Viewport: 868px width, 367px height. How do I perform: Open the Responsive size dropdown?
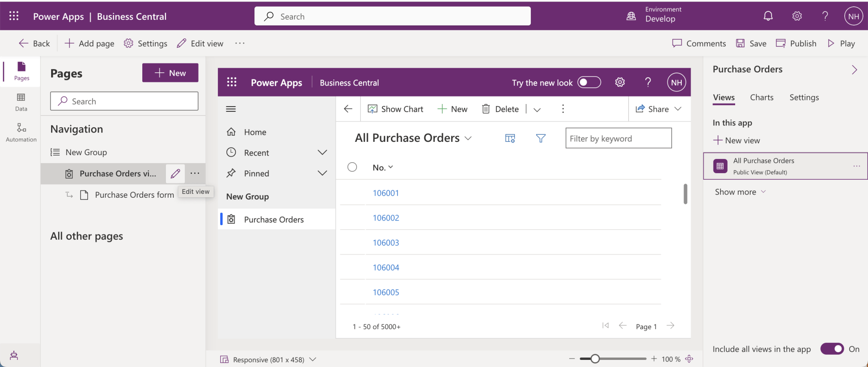click(x=312, y=359)
